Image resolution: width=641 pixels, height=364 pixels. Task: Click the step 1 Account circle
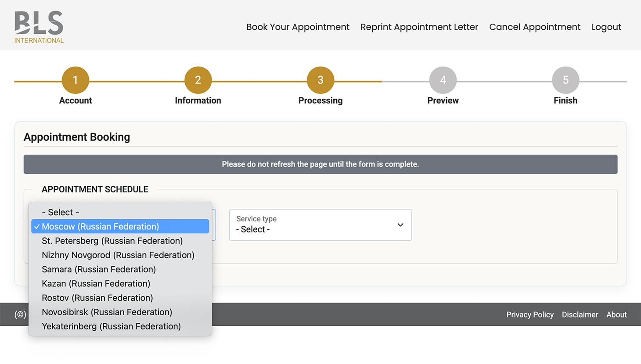pos(76,80)
